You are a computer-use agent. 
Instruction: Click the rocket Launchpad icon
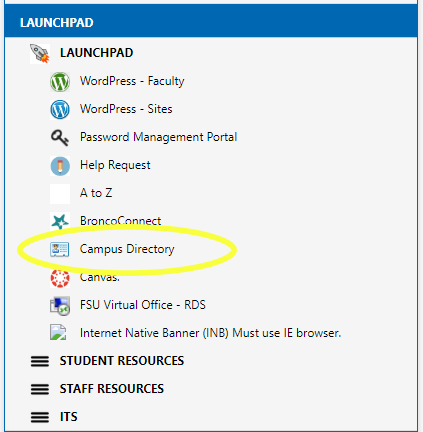click(40, 53)
